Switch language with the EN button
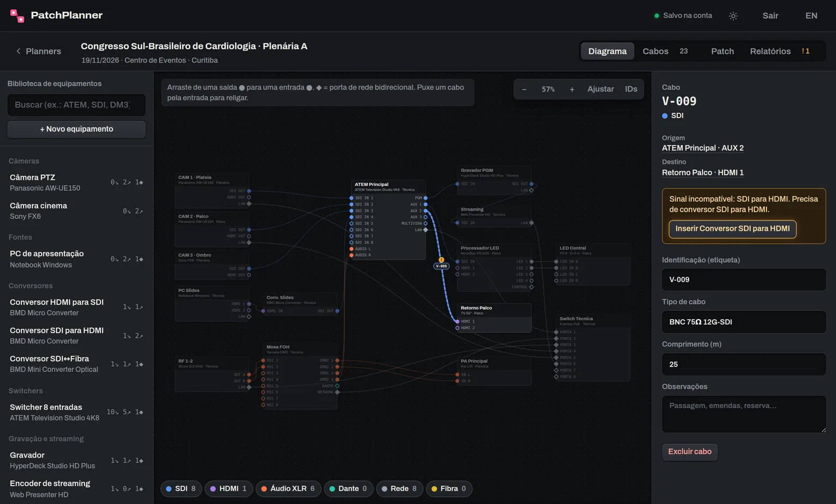836x504 pixels. click(811, 16)
